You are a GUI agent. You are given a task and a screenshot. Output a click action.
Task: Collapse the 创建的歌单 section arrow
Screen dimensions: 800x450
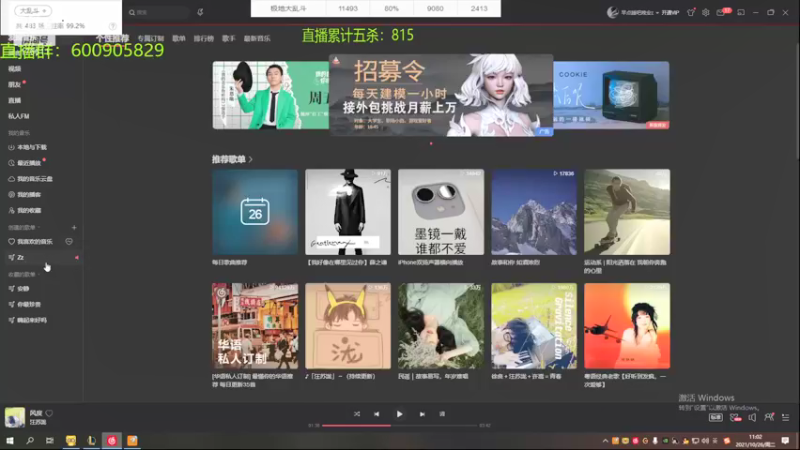point(39,228)
